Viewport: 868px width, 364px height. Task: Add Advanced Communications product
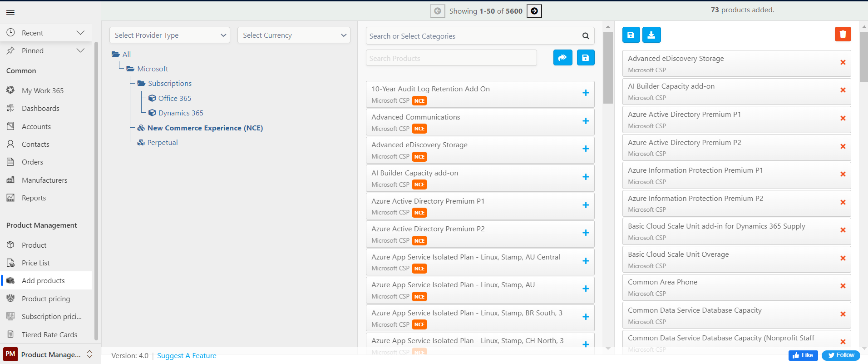[x=586, y=121]
